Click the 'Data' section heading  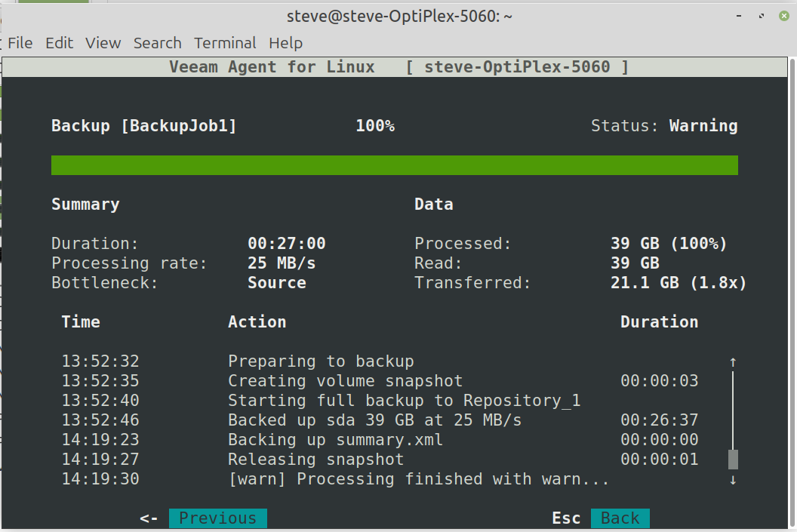tap(433, 204)
